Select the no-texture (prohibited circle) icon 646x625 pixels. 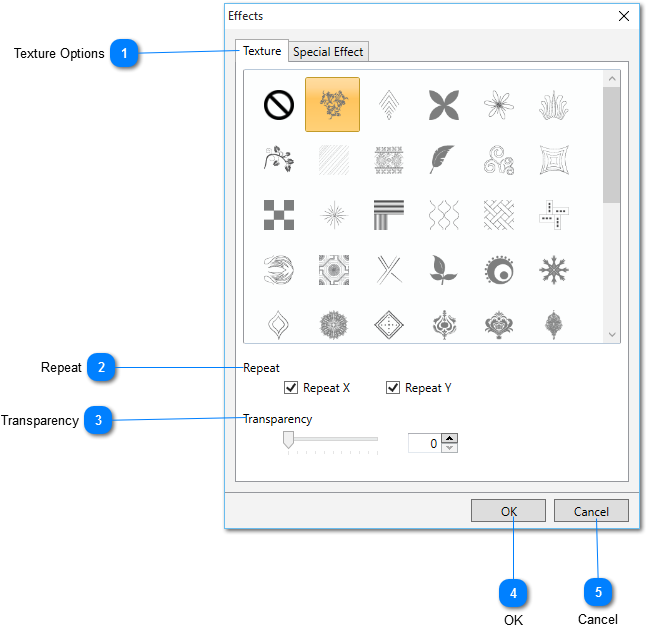[278, 104]
